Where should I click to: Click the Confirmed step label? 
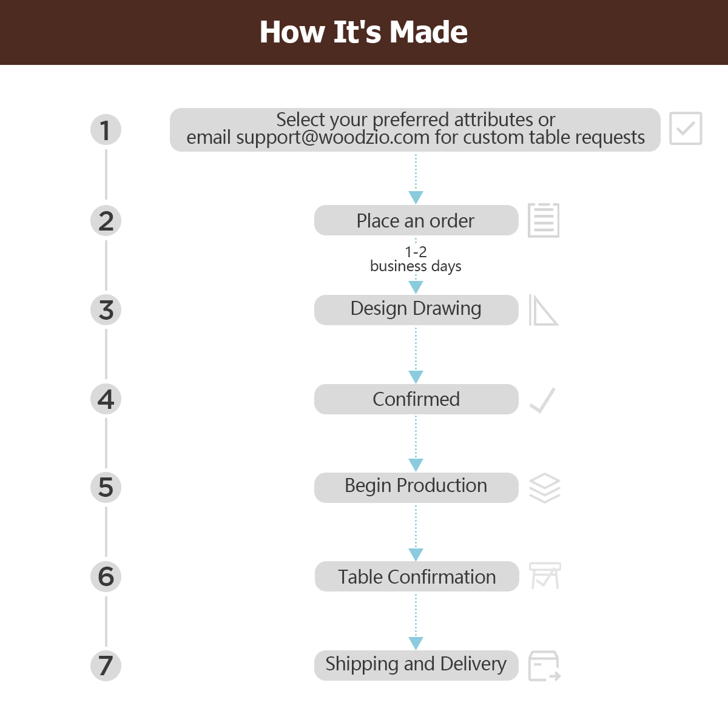(x=416, y=399)
